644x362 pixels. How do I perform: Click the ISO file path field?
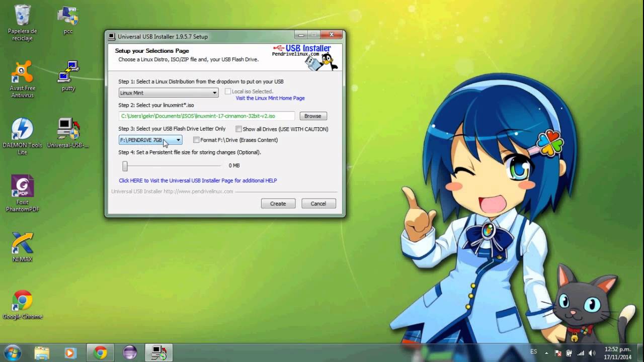click(x=207, y=116)
